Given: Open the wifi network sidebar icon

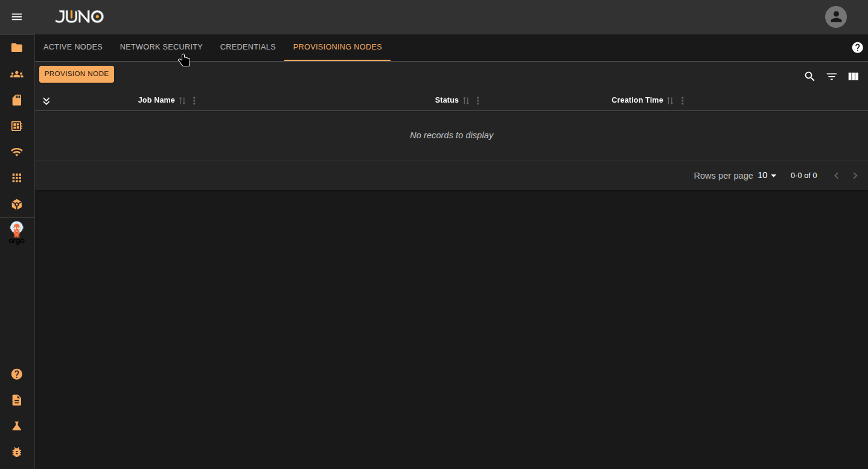Looking at the screenshot, I should [17, 152].
